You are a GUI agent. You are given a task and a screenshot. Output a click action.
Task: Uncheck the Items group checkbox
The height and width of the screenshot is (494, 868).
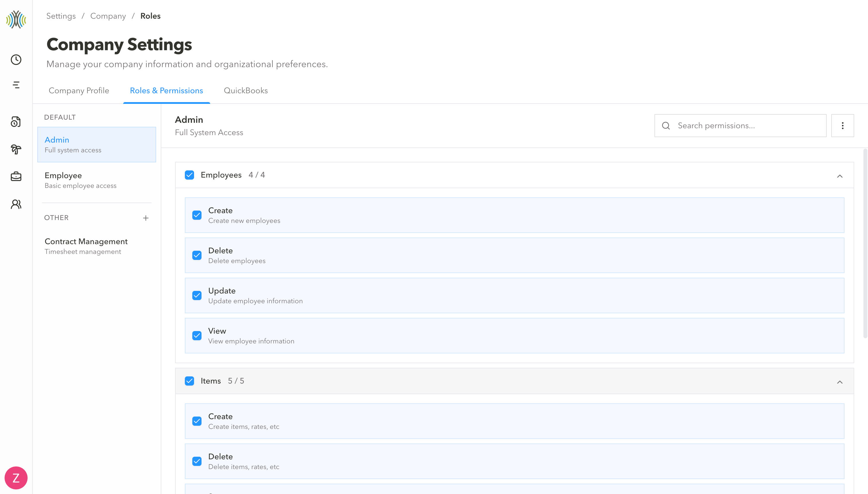189,381
